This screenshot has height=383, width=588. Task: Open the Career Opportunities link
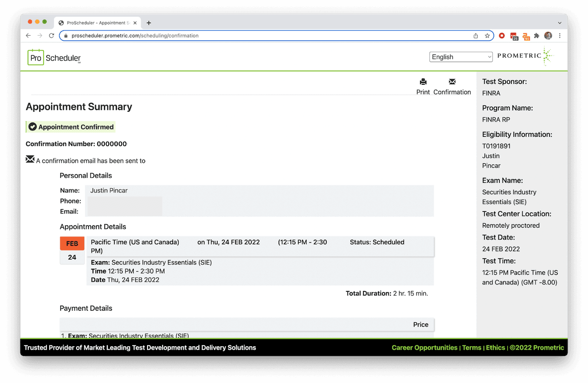[x=424, y=348]
